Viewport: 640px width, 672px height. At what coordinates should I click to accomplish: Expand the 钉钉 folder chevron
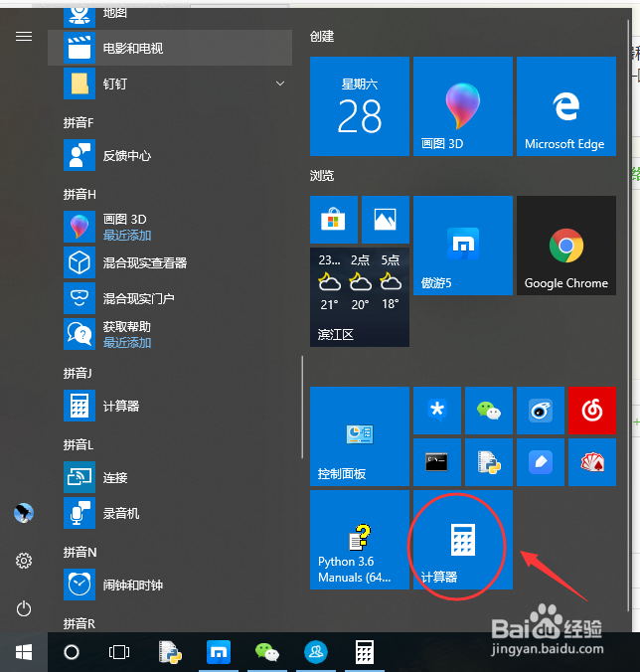(x=280, y=84)
